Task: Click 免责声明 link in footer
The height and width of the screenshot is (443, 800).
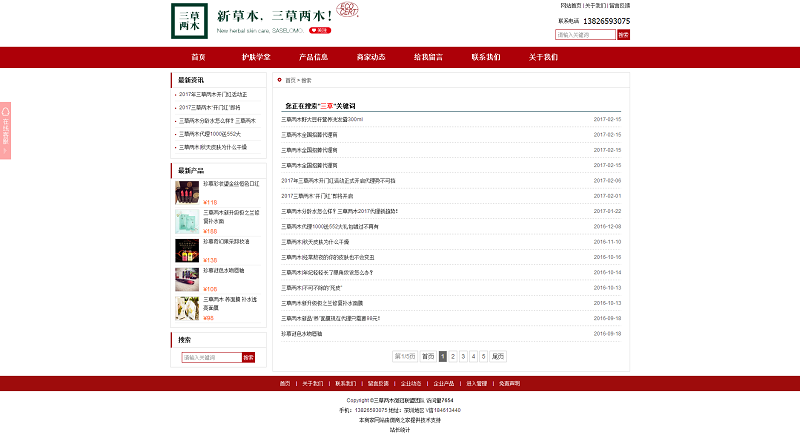Action: (509, 383)
